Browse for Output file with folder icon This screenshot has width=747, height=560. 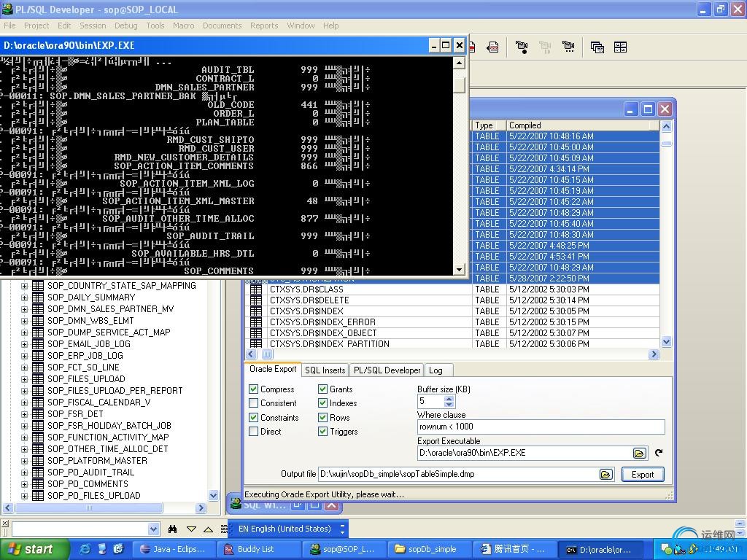tap(606, 474)
